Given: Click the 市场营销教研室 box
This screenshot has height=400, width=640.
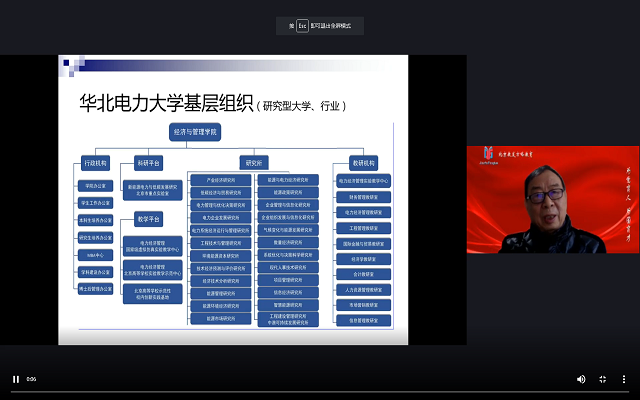Looking at the screenshot, I should [363, 305].
